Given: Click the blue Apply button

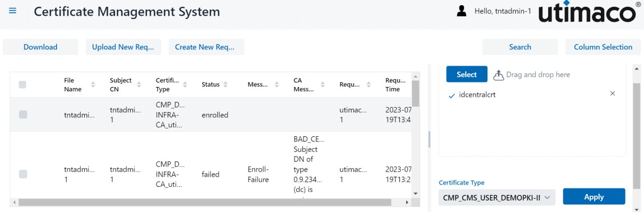Looking at the screenshot, I should point(594,197).
